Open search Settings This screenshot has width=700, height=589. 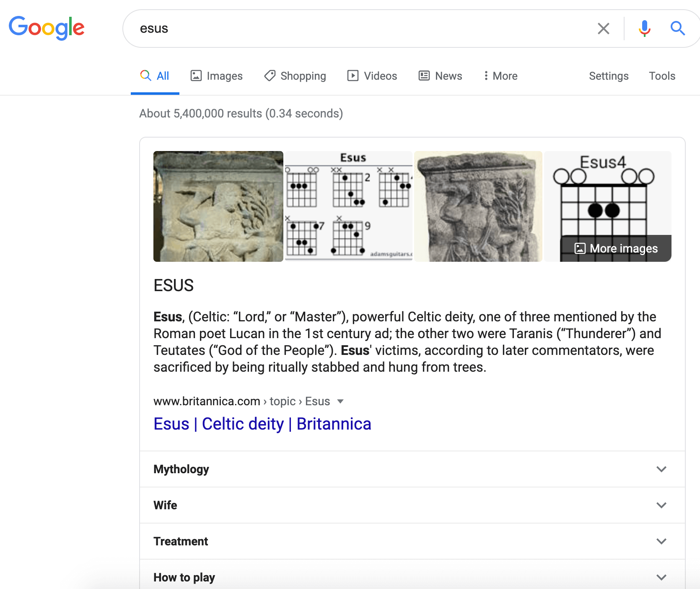click(609, 76)
